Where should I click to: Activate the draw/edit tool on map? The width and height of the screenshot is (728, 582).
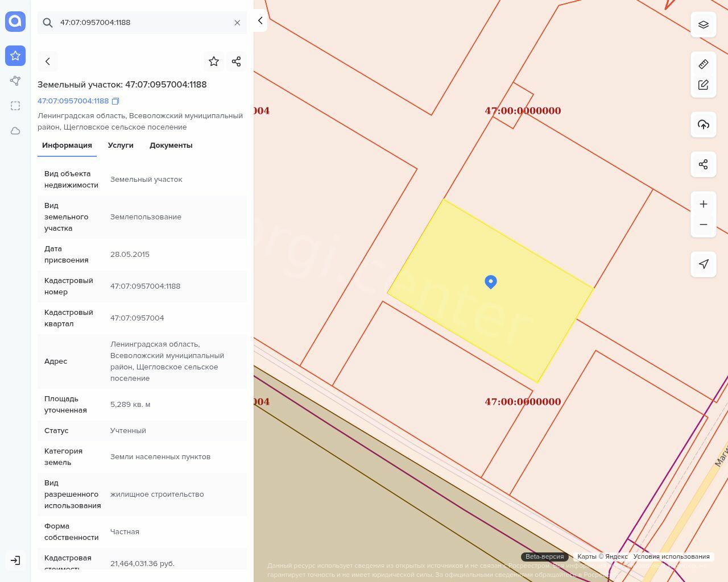point(704,85)
